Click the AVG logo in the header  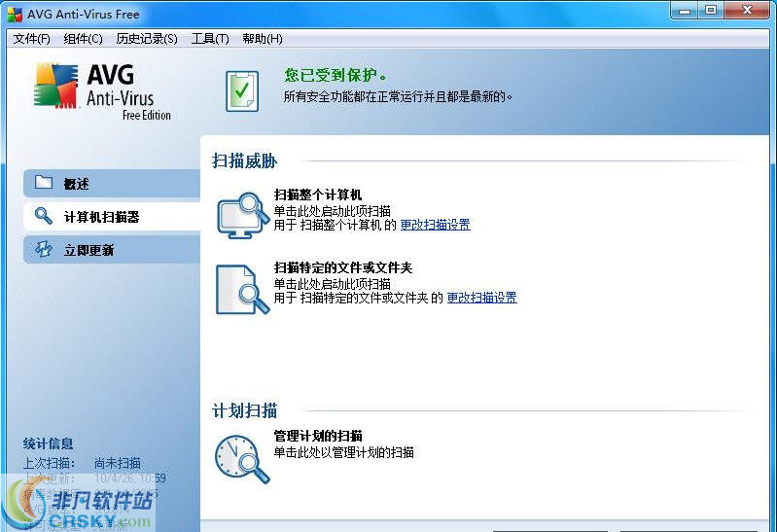coord(102,91)
